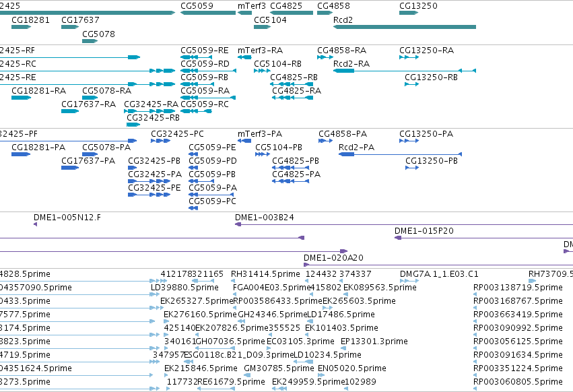Click the RP003663419.5prime EST label
The image size is (573, 392).
pyautogui.click(x=518, y=314)
